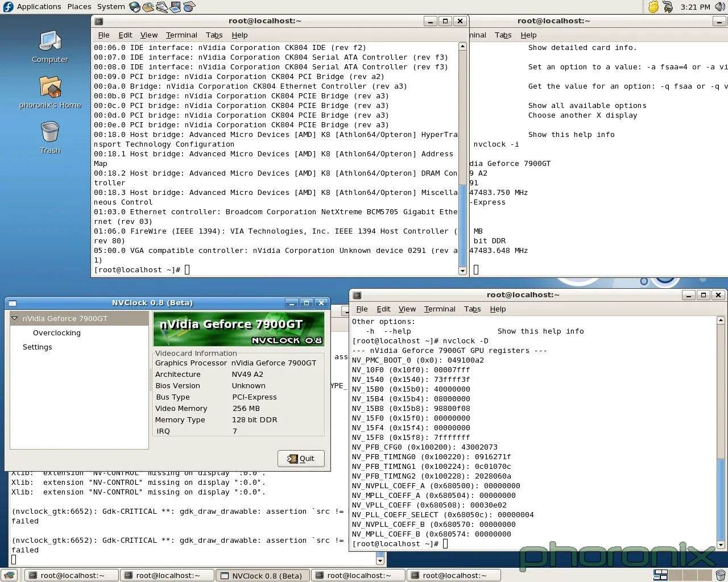Click the scroll-down arrow in the top-left terminal

(462, 271)
